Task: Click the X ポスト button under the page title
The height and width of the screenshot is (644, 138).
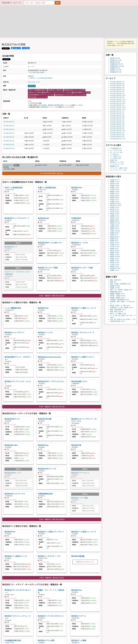Action: click(x=6, y=48)
